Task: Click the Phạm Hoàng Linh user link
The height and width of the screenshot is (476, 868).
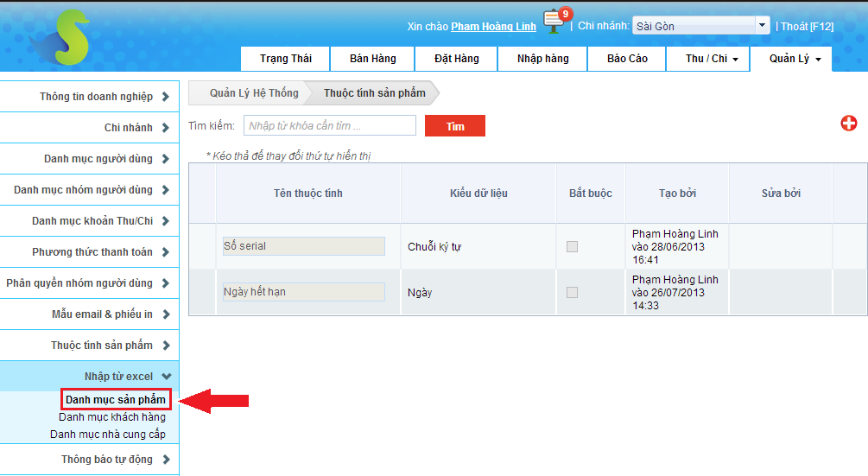Action: point(493,27)
